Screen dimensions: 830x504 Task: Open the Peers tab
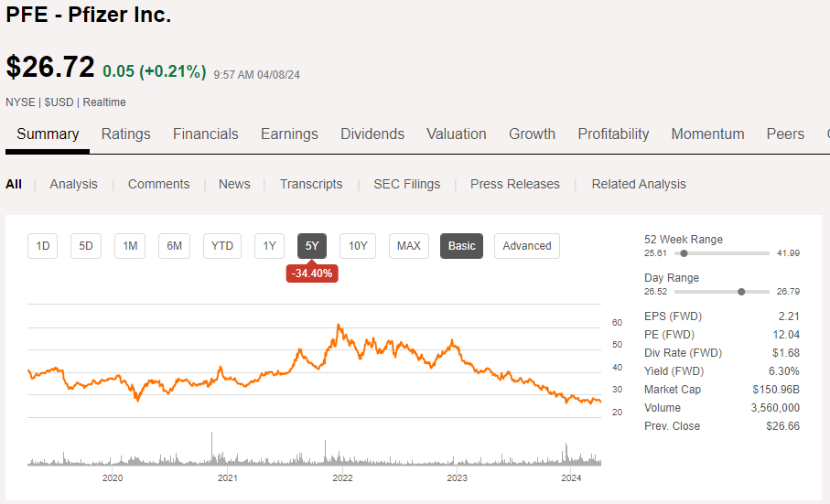pyautogui.click(x=785, y=134)
